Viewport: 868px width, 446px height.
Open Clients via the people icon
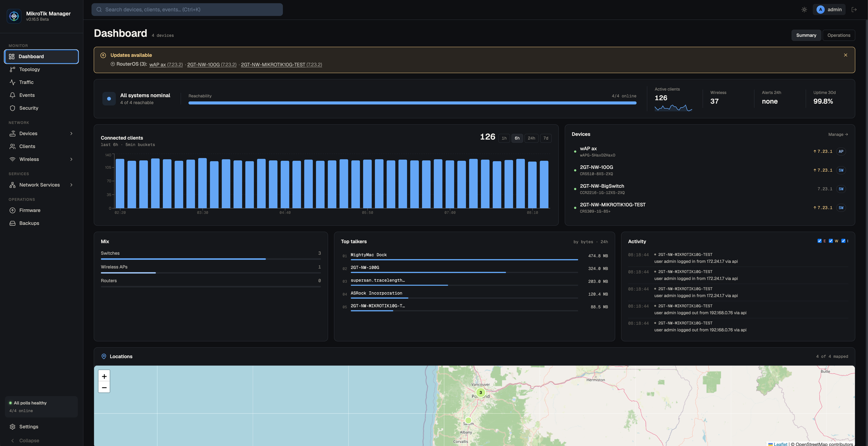[x=13, y=146]
